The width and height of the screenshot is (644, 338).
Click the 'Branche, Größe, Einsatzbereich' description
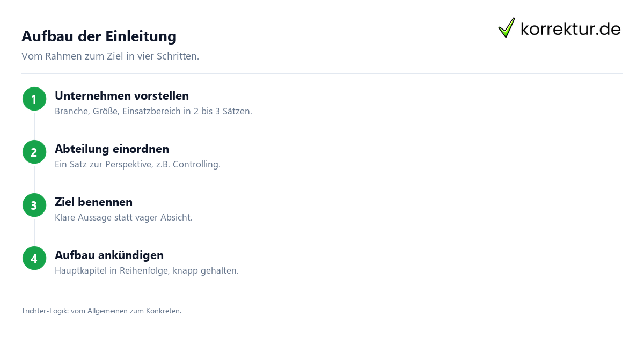click(x=153, y=112)
